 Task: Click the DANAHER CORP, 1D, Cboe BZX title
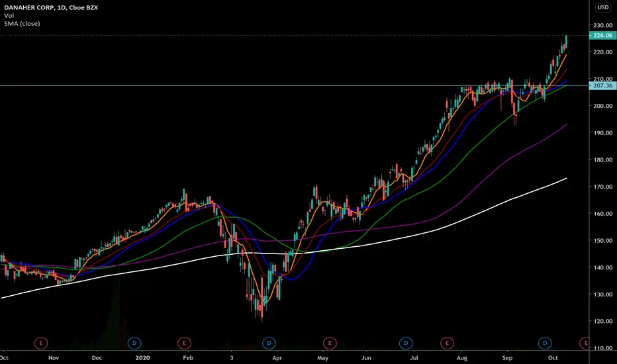(x=51, y=7)
